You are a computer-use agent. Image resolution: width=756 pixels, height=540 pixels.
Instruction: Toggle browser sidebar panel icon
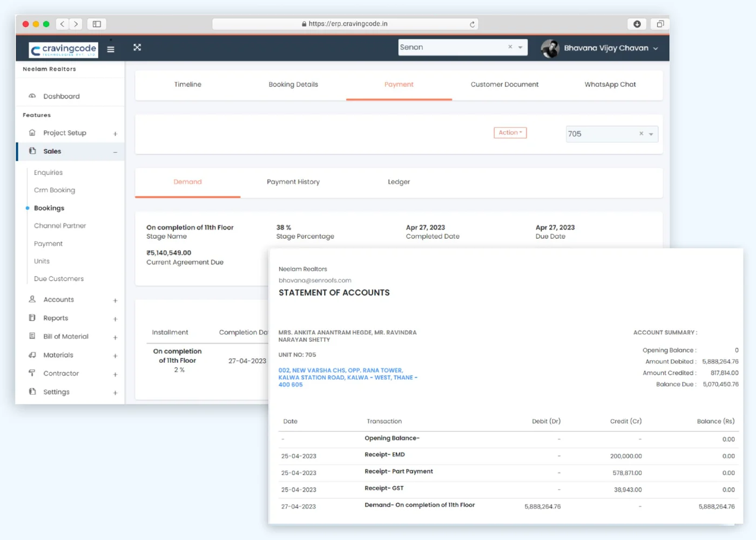click(x=97, y=24)
